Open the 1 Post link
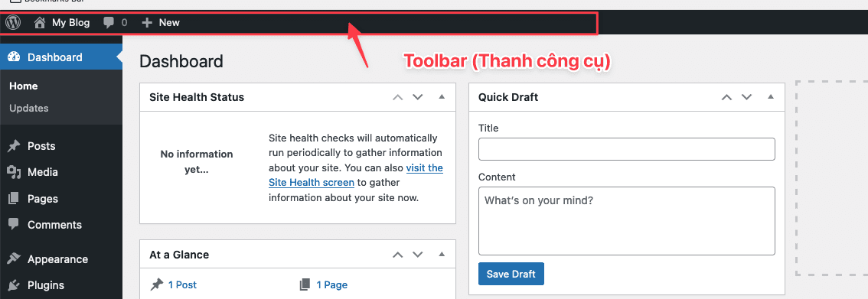 (182, 285)
